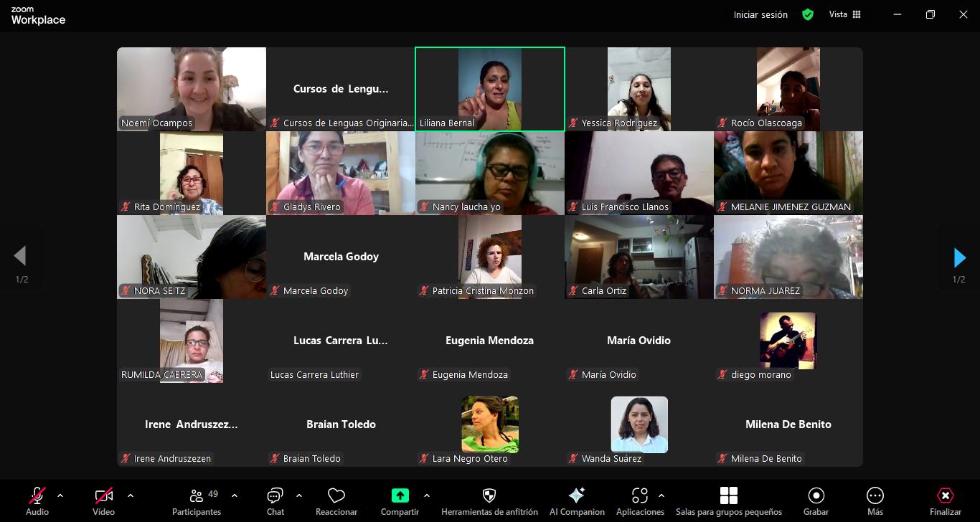Open the Vista layout menu

pos(844,14)
